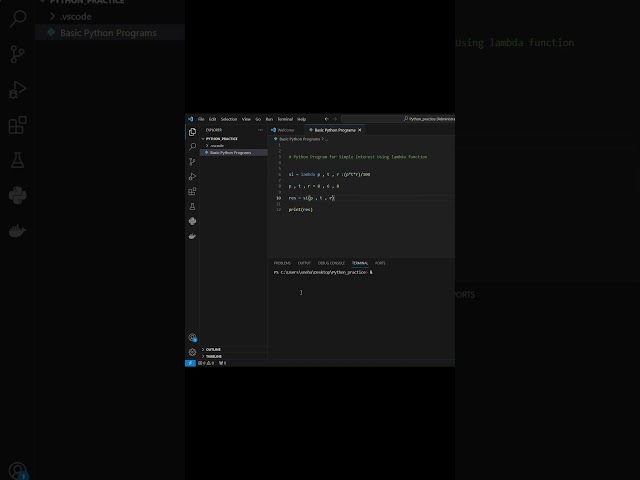Click the comment line about Simple Interest
The height and width of the screenshot is (480, 640).
pos(358,157)
